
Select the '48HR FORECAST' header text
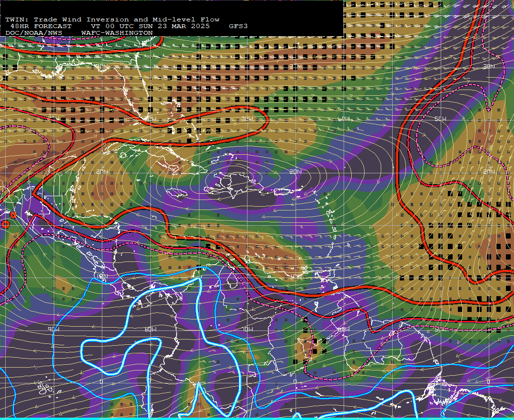click(40, 26)
